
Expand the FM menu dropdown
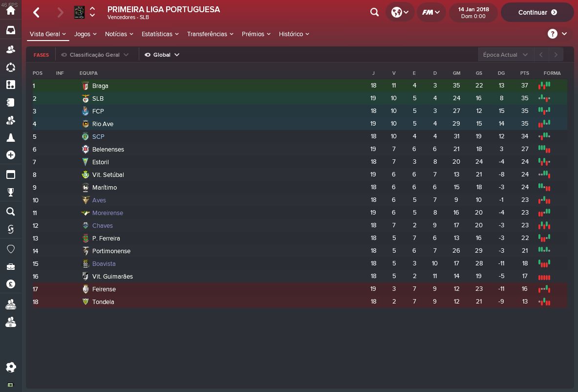coord(431,12)
